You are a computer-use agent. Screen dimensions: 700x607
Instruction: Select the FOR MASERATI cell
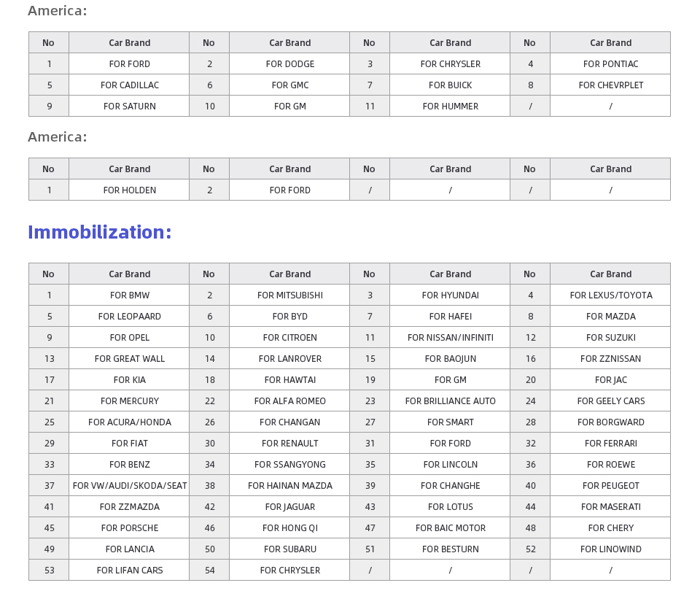610,506
